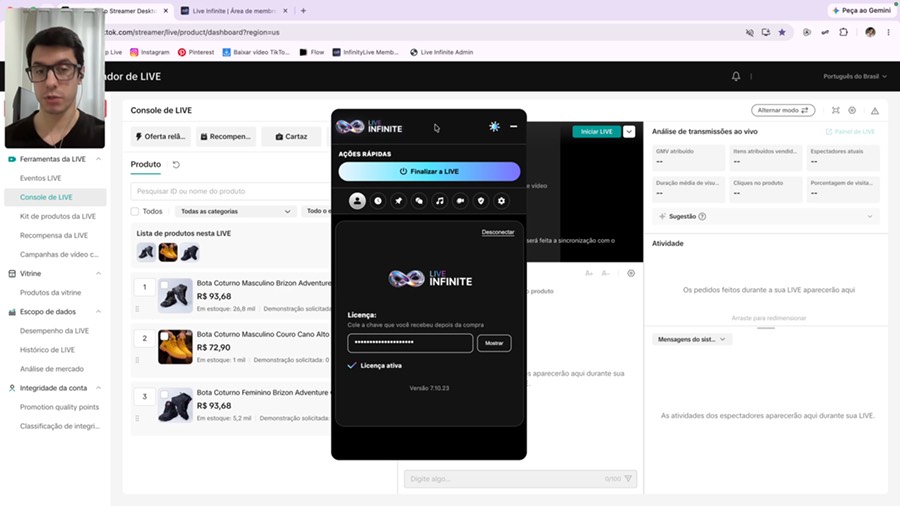Click Peça ao Gemini button
Viewport: 900px width, 506px height.
[x=862, y=10]
